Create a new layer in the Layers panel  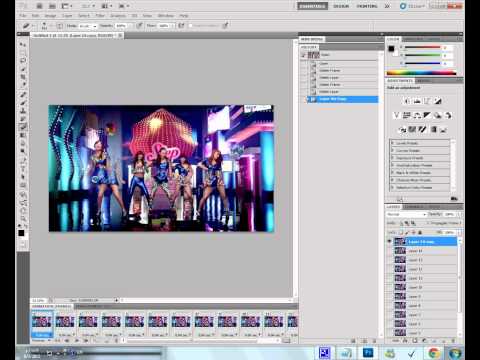[x=444, y=341]
